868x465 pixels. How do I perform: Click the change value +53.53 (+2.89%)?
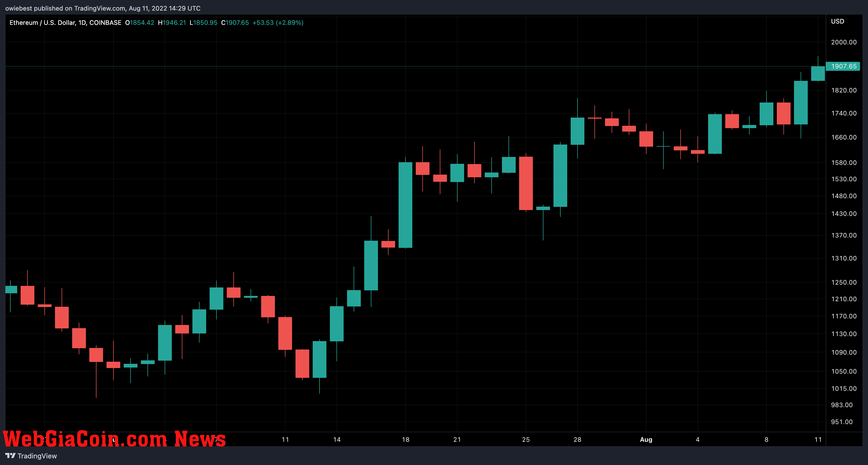[x=278, y=22]
